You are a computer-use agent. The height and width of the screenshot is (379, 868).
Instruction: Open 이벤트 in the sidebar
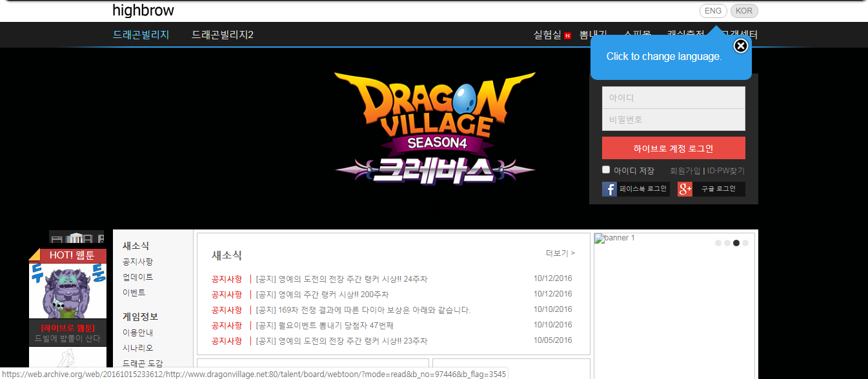tap(134, 293)
